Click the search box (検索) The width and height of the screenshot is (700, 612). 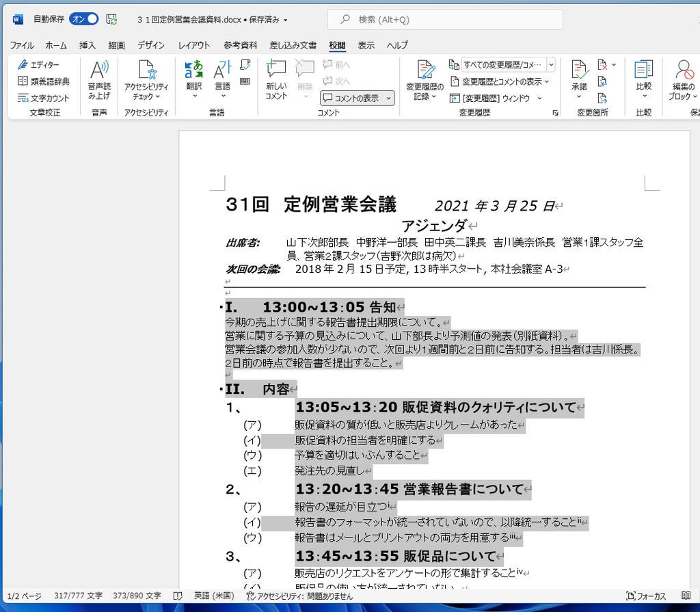[x=444, y=20]
